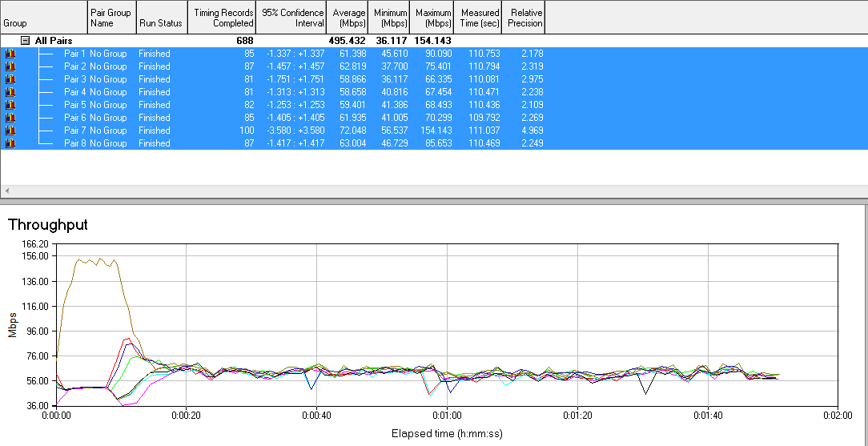Select the Pair 8 tree row
This screenshot has width=868, height=446.
pyautogui.click(x=434, y=143)
